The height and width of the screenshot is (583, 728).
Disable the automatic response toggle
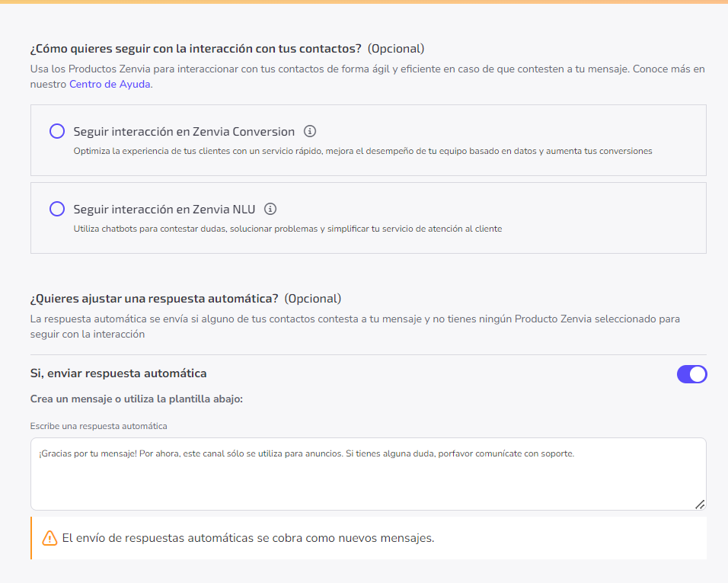tap(691, 374)
